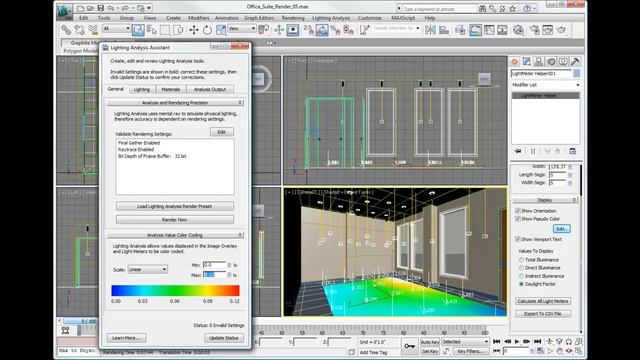
Task: Click Export To CSV File button
Action: pos(543,314)
